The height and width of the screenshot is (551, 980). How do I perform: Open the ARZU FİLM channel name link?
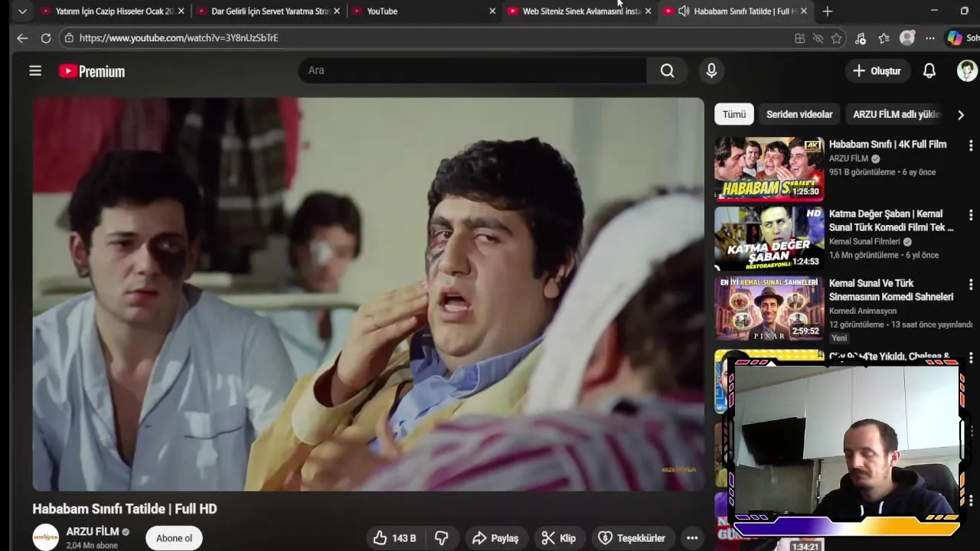click(93, 531)
